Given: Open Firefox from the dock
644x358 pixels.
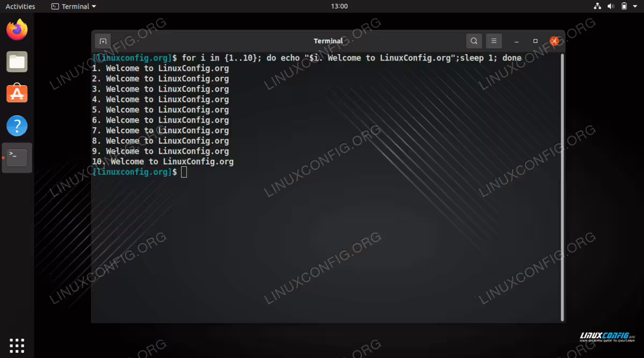Looking at the screenshot, I should (x=17, y=29).
